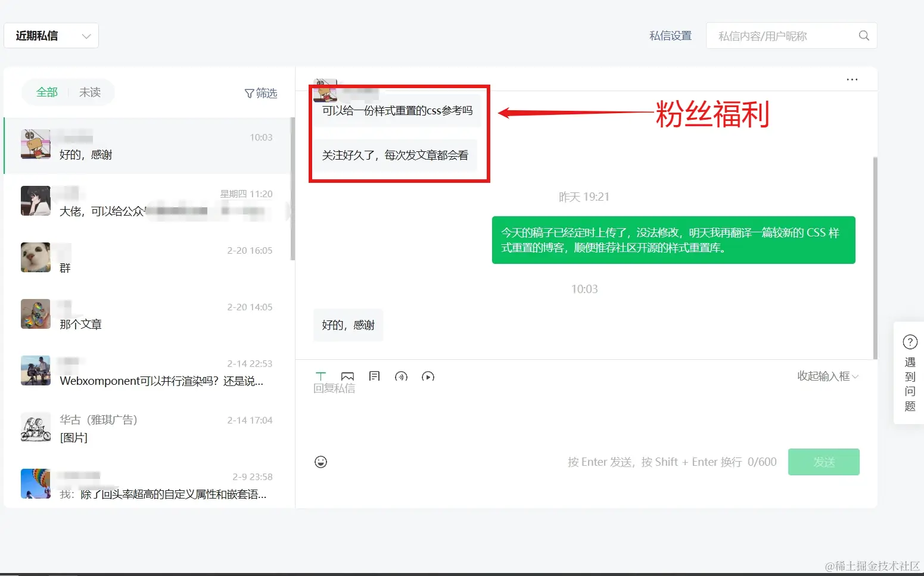Click the 2-14 22:53 timestamp

pyautogui.click(x=250, y=364)
